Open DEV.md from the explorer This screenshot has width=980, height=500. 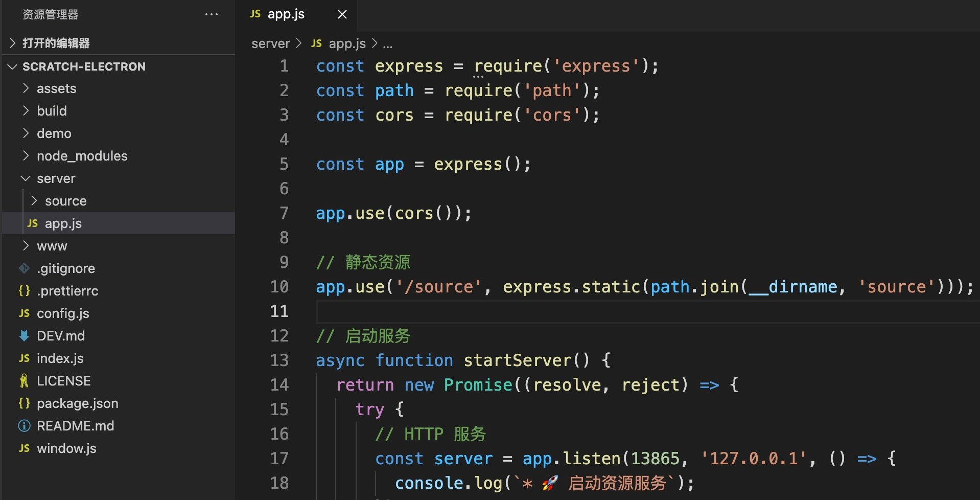(119, 336)
